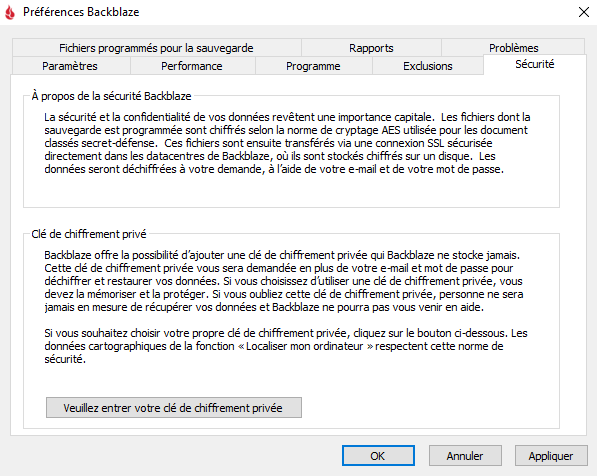Switch to the Rapports tab

click(x=371, y=48)
